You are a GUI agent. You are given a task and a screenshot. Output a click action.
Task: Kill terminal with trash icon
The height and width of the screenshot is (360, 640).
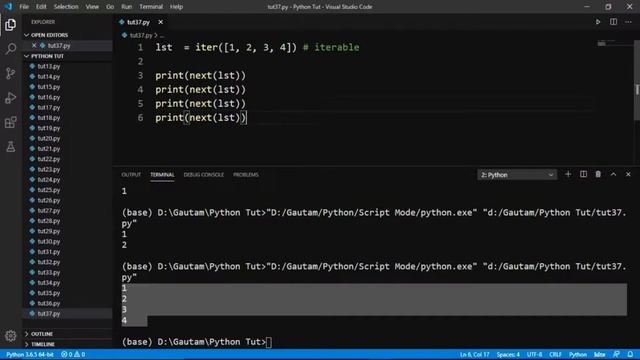pos(598,174)
